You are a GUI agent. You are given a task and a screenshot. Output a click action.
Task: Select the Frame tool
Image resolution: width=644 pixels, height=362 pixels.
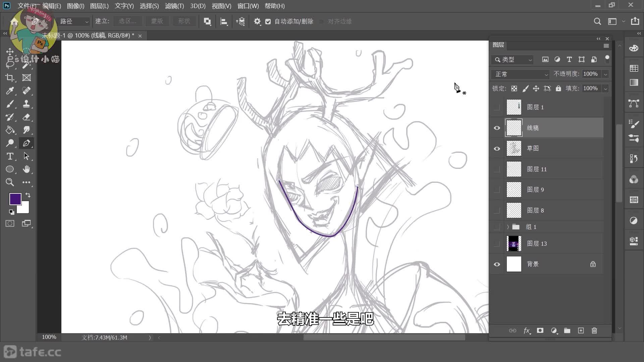tap(26, 78)
